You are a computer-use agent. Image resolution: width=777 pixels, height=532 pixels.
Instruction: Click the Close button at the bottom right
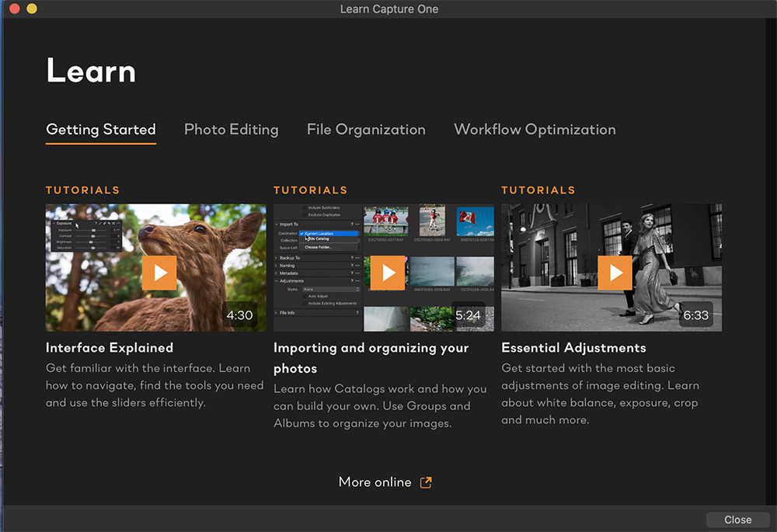(737, 520)
